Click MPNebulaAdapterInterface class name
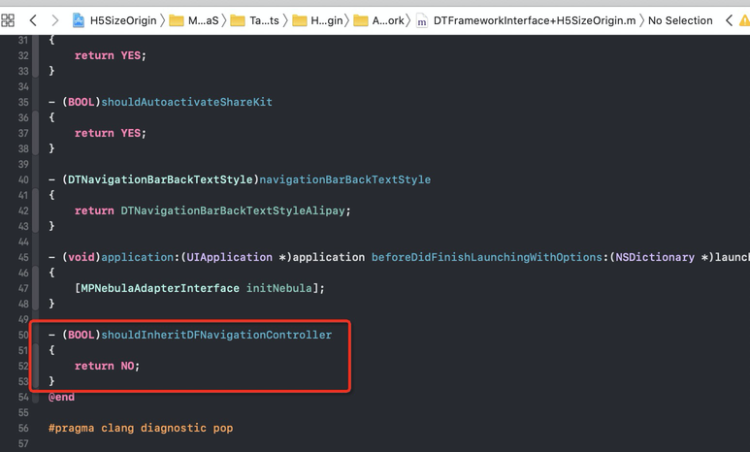 coord(160,288)
